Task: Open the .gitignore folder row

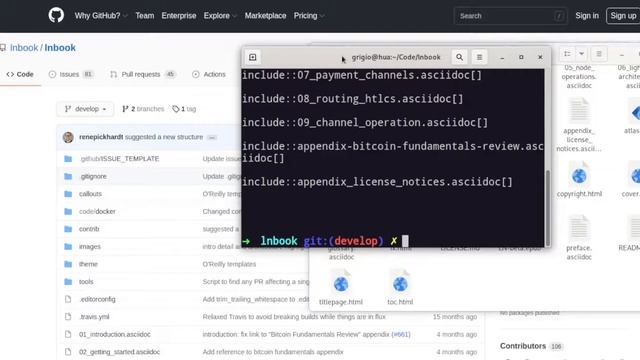Action: pyautogui.click(x=93, y=176)
